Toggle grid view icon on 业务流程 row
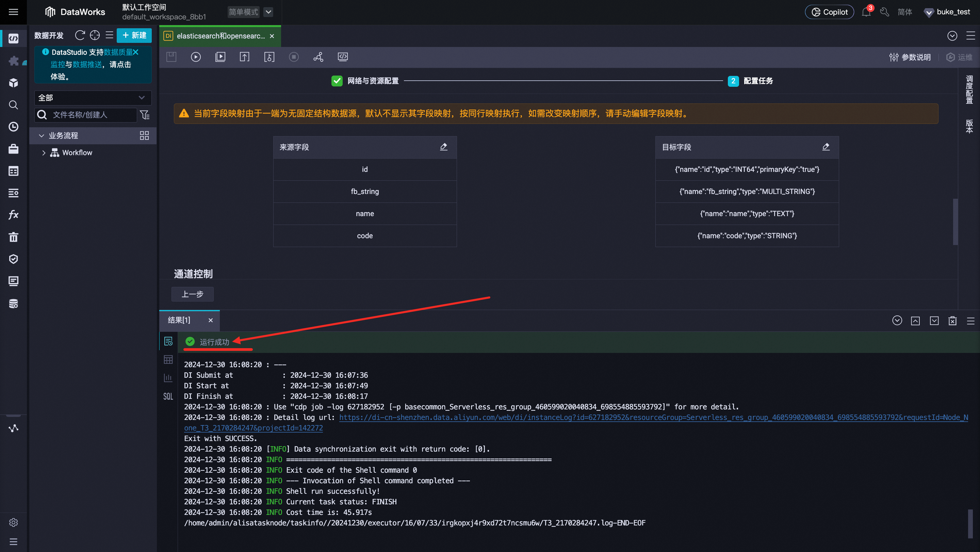The image size is (980, 552). point(144,135)
